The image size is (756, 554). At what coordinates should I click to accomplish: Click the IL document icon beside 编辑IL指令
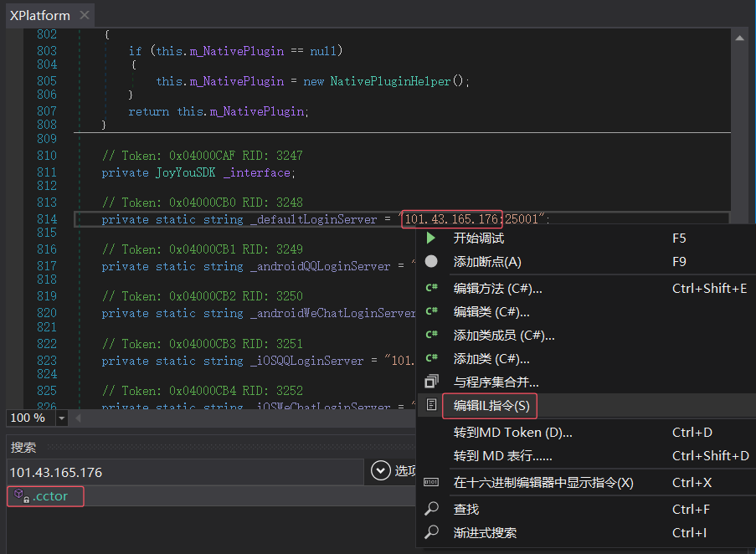pyautogui.click(x=432, y=406)
